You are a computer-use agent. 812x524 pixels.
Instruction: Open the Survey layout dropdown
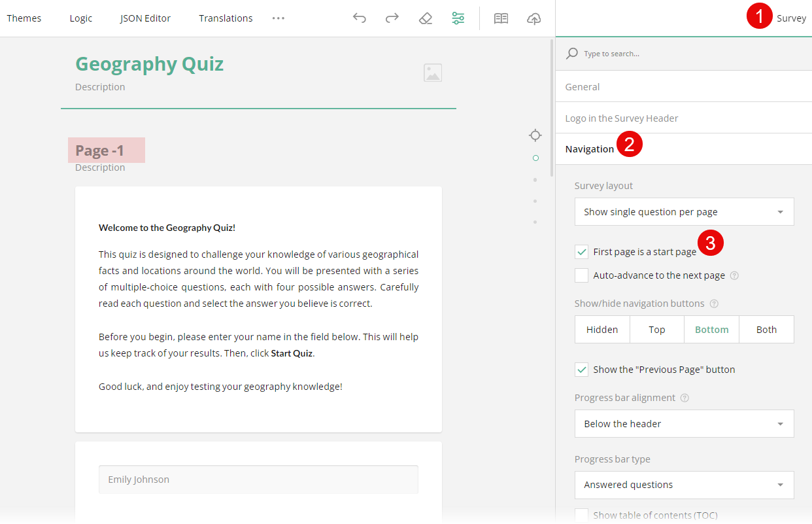[x=684, y=211]
